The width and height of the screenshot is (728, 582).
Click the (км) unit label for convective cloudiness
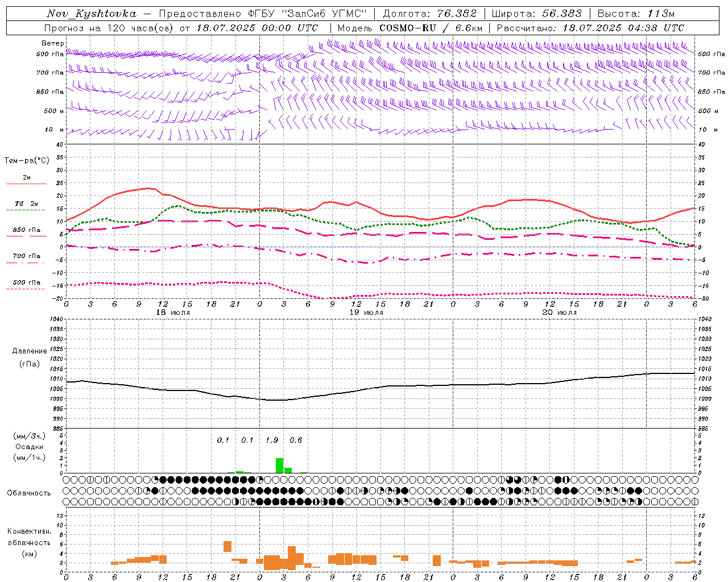[x=29, y=554]
